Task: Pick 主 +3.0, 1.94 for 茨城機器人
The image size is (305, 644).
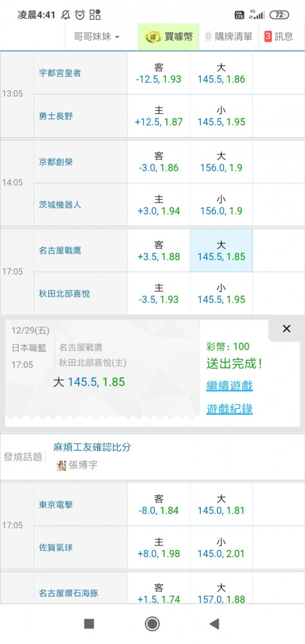Action: (x=159, y=205)
